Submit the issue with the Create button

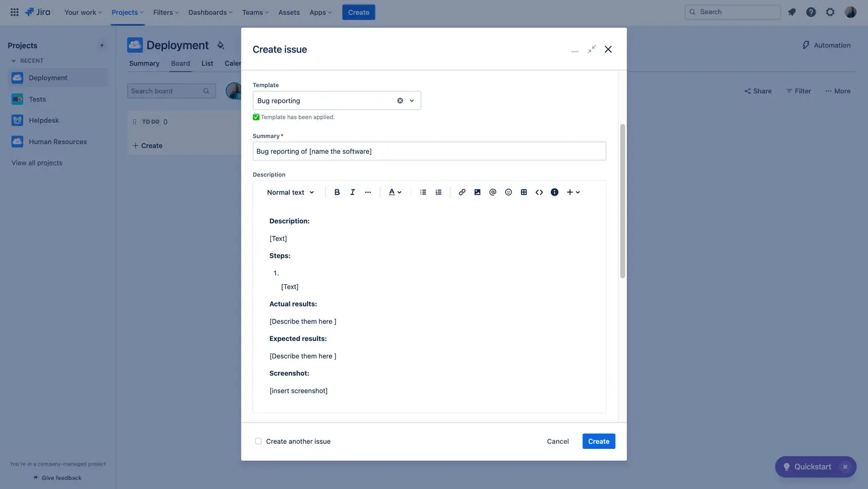598,442
